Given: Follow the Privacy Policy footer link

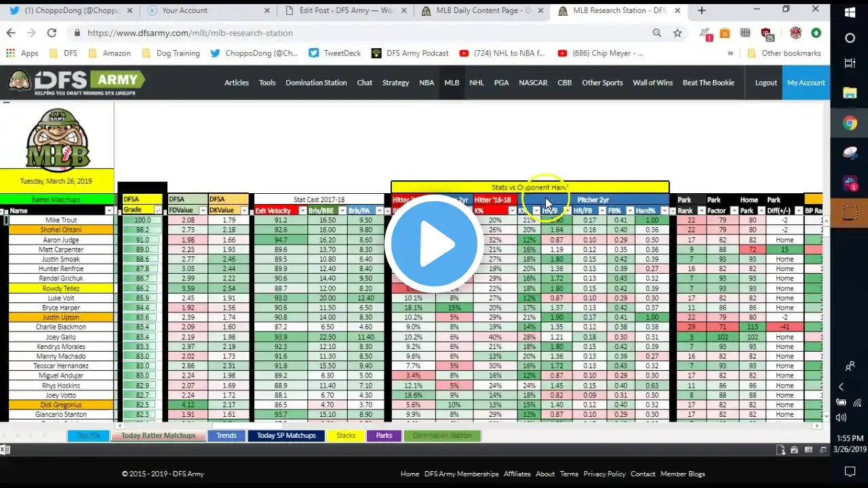Looking at the screenshot, I should point(604,474).
